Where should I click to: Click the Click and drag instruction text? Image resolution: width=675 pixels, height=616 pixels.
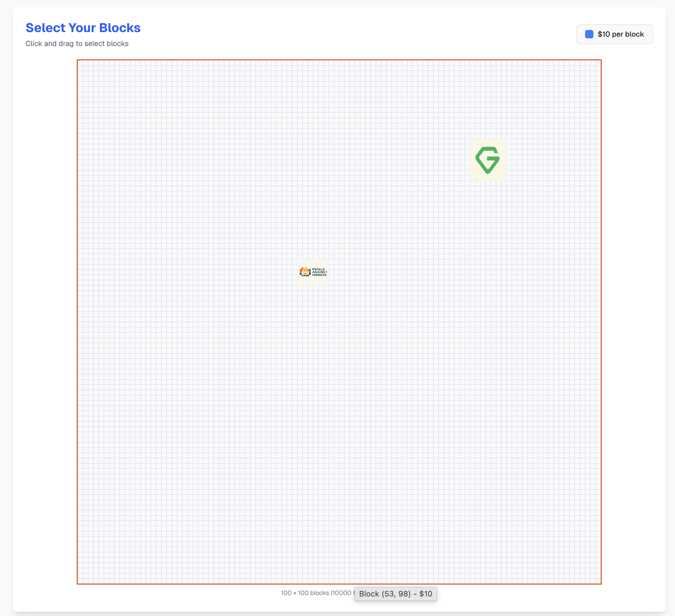point(77,44)
